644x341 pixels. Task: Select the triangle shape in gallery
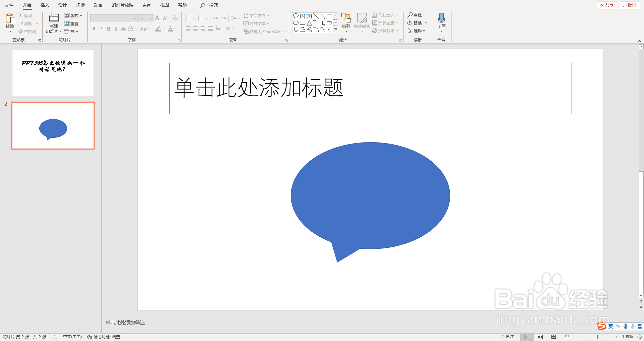[x=309, y=23]
